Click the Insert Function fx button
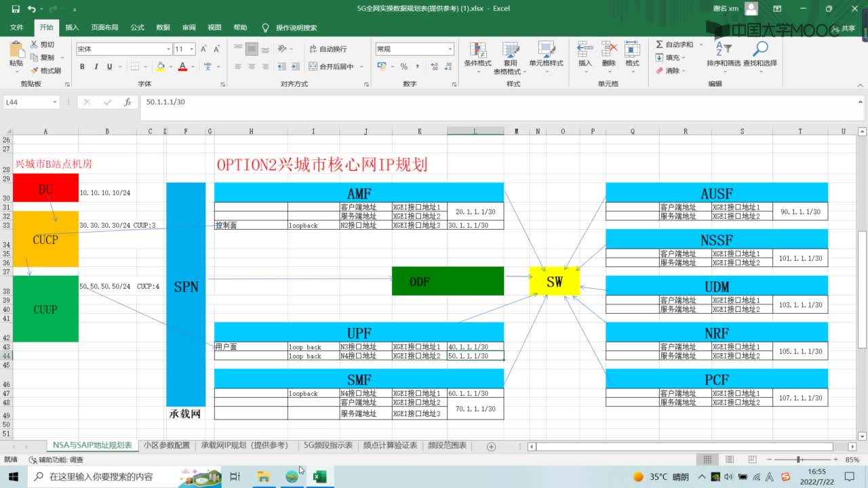Image resolution: width=868 pixels, height=488 pixels. click(x=127, y=102)
